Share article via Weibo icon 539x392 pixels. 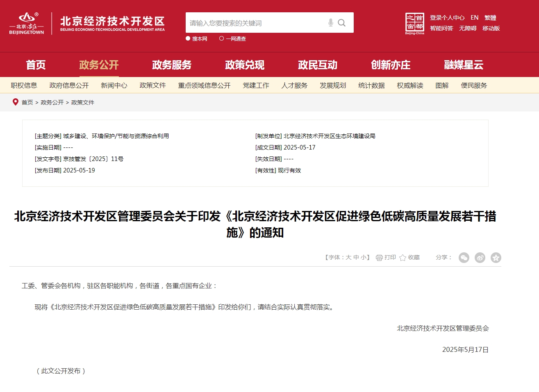[480, 258]
